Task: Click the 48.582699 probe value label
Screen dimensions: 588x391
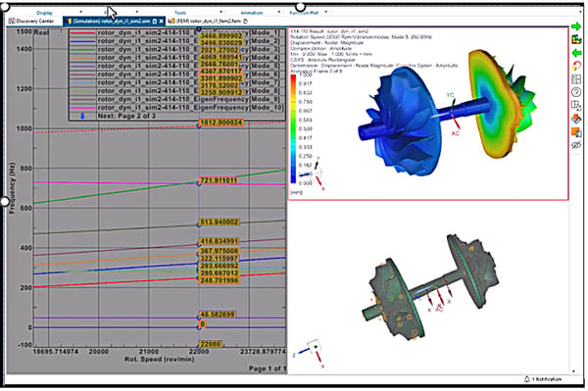Action: pos(218,315)
